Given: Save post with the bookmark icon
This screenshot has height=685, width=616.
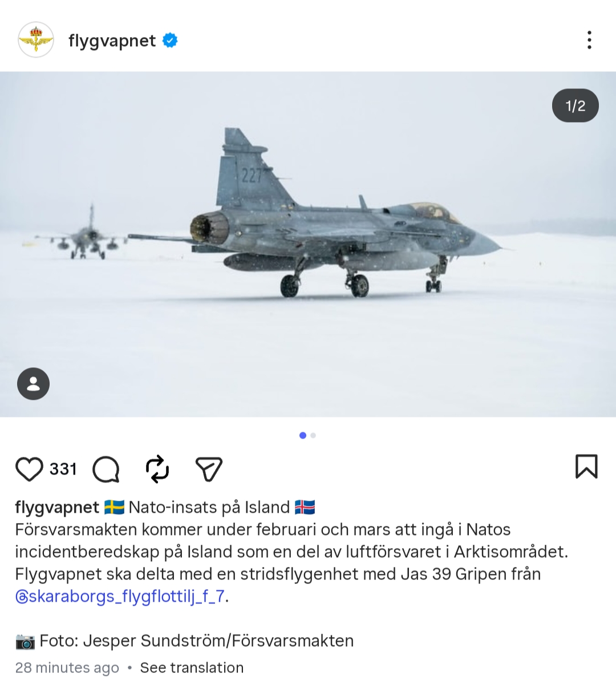Looking at the screenshot, I should 586,466.
